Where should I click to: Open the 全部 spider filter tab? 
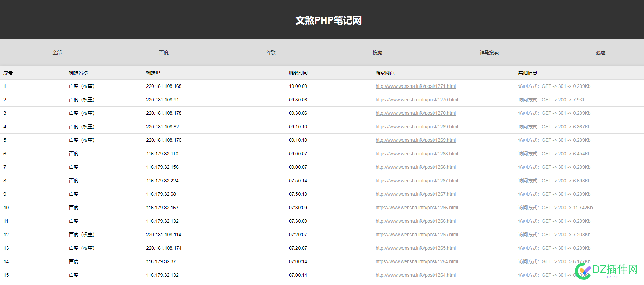[57, 53]
